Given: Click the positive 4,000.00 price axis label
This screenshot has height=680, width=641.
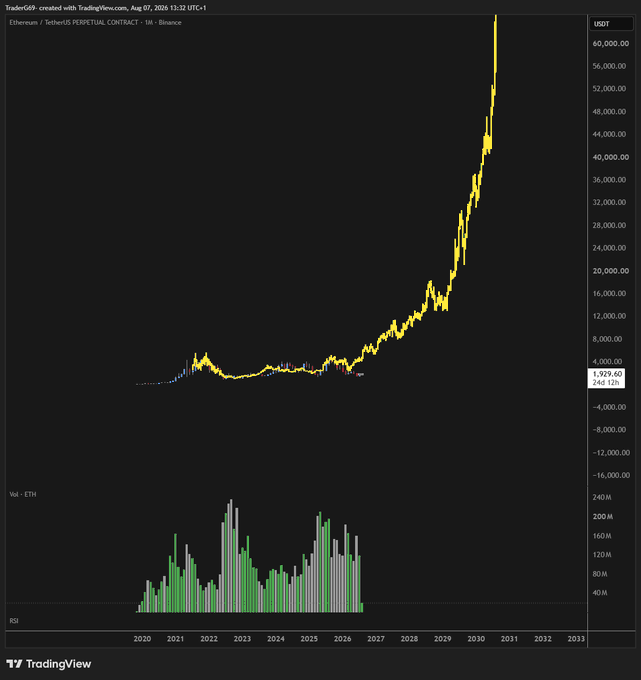Looking at the screenshot, I should 607,361.
